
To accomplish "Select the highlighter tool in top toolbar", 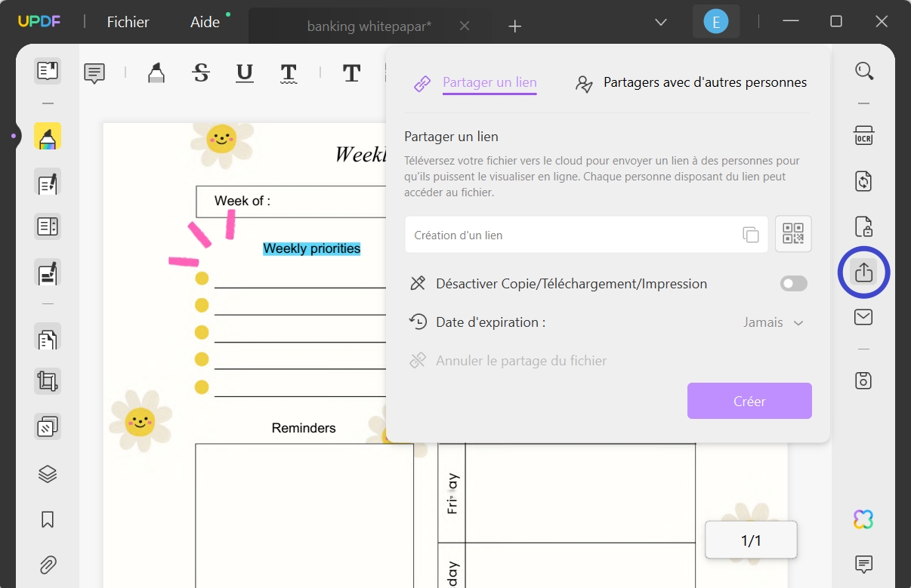I will point(156,73).
